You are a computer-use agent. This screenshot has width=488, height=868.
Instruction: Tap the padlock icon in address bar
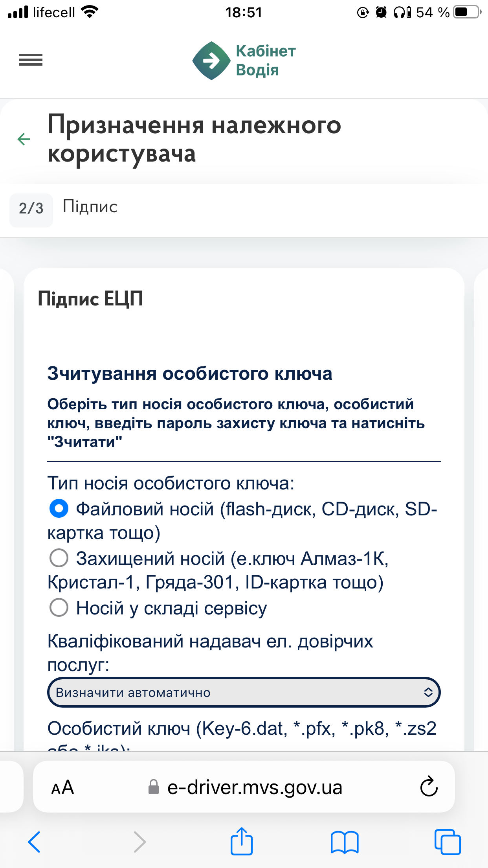[153, 787]
